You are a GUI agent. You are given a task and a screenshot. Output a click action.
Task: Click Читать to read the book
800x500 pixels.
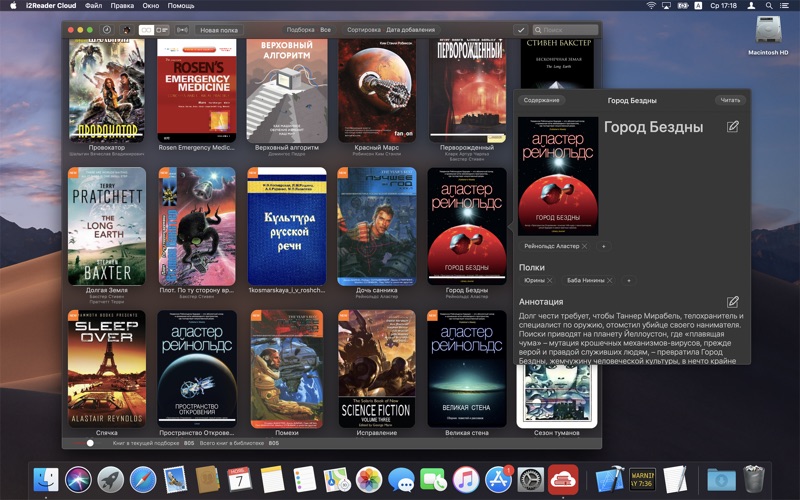pyautogui.click(x=730, y=100)
